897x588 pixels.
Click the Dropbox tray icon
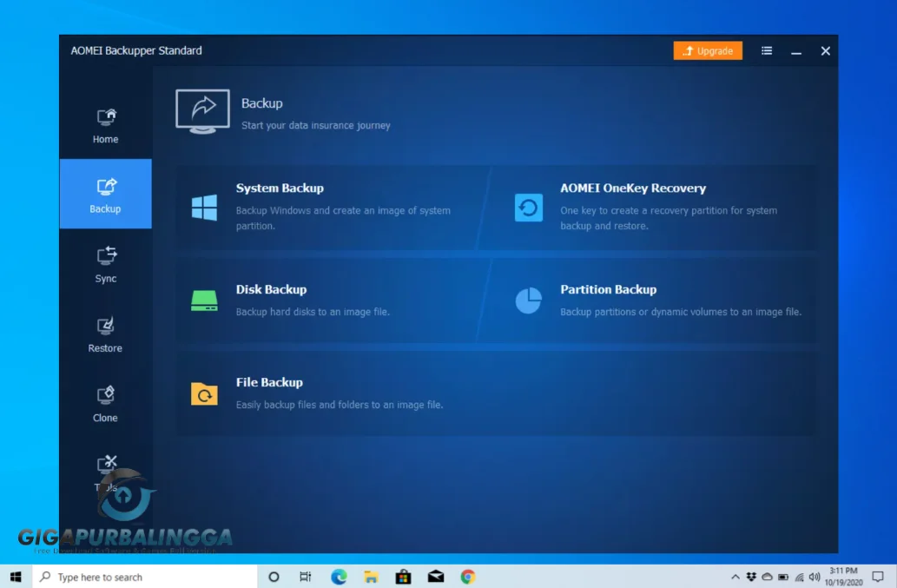point(751,577)
